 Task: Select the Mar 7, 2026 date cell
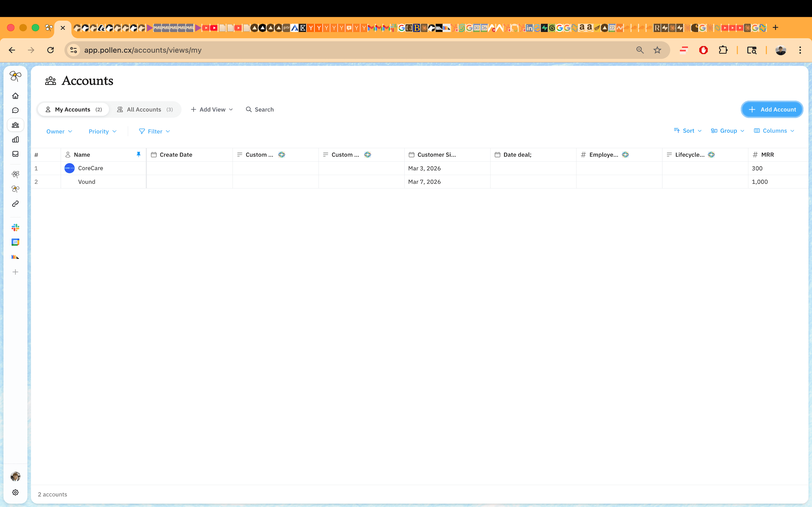pos(447,182)
